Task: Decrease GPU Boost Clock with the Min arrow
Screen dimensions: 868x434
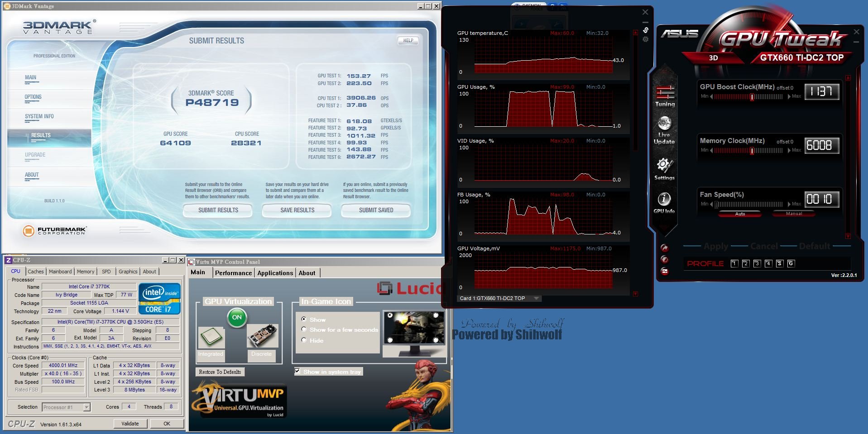Action: pos(711,96)
